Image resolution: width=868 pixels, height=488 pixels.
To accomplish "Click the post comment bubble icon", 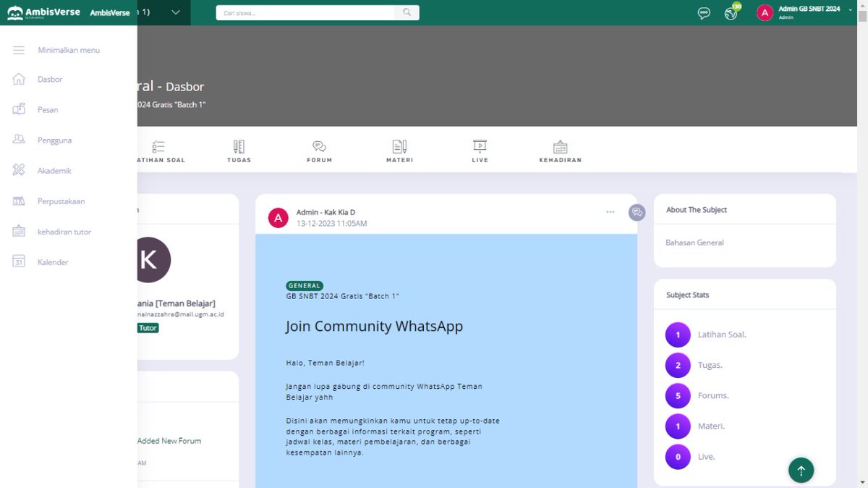I will [x=637, y=212].
